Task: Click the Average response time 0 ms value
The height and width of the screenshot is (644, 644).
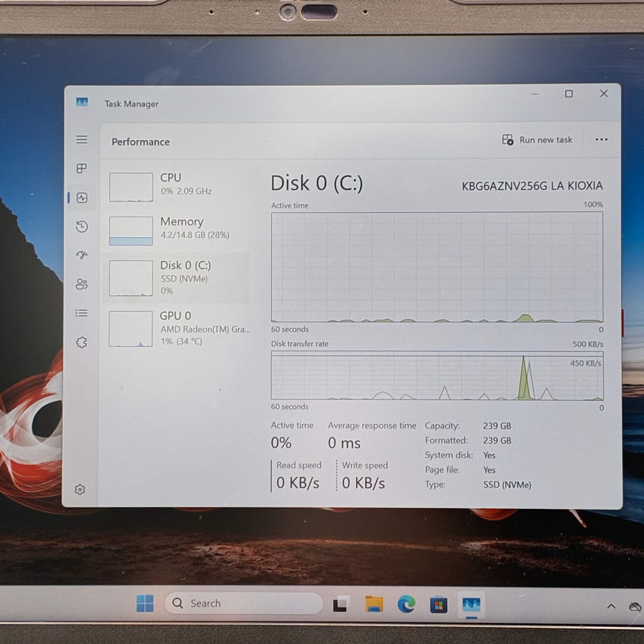Action: click(344, 443)
